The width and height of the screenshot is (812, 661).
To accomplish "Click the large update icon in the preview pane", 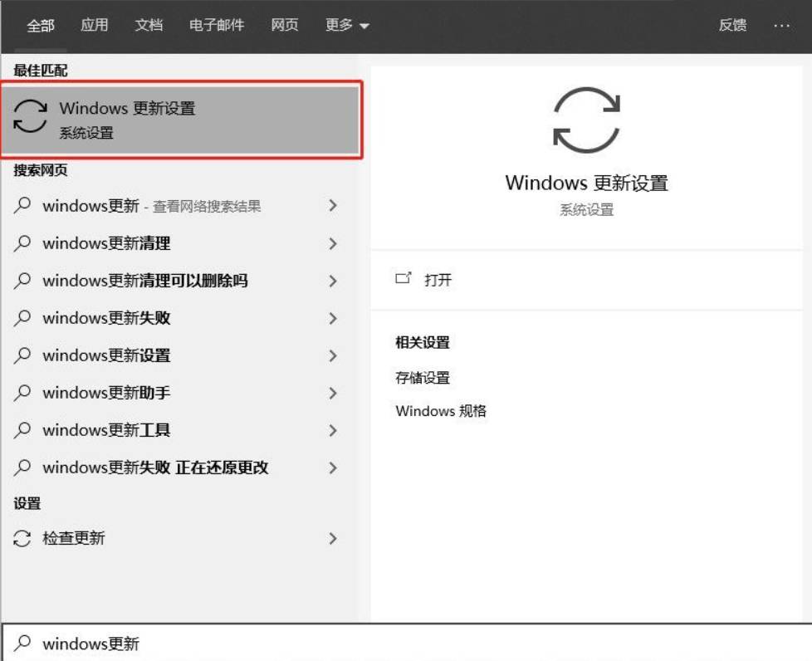I will pos(586,120).
